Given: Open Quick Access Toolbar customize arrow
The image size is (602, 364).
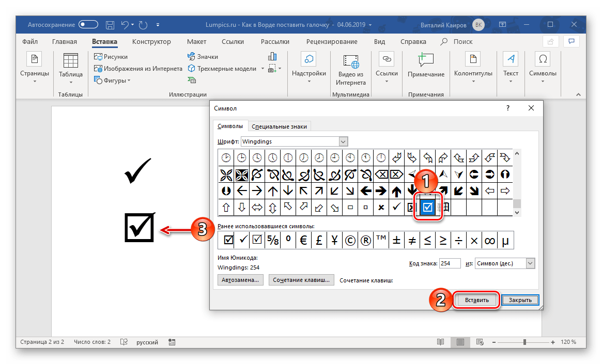Looking at the screenshot, I should [x=158, y=25].
